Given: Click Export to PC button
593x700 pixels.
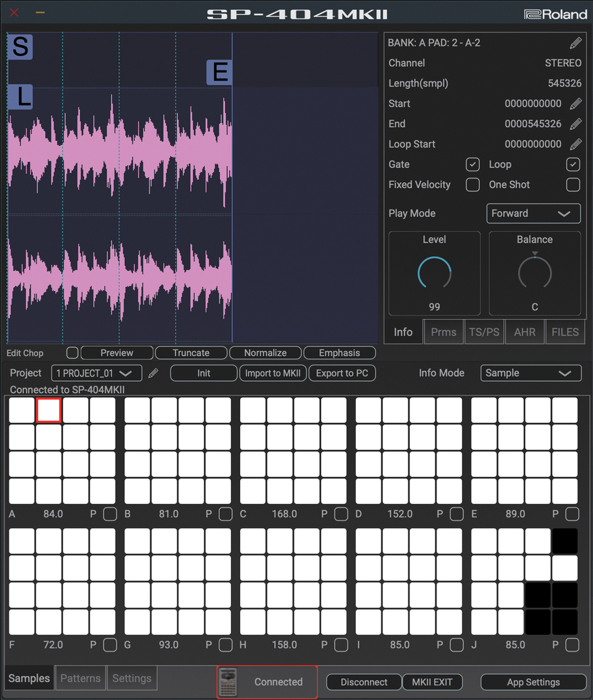Looking at the screenshot, I should click(342, 373).
